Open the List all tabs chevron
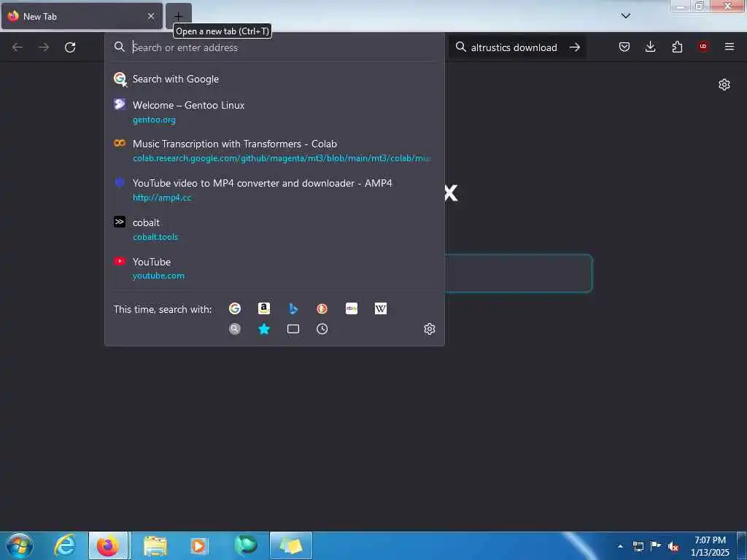The image size is (747, 560). coord(625,16)
